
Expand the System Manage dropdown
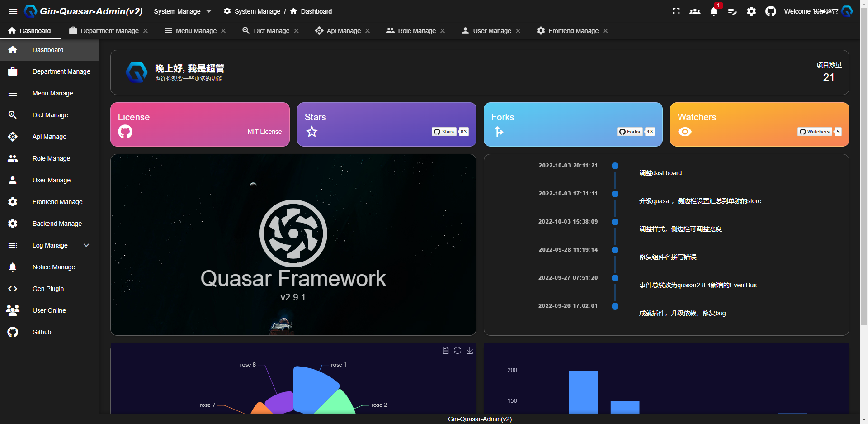[x=183, y=11]
